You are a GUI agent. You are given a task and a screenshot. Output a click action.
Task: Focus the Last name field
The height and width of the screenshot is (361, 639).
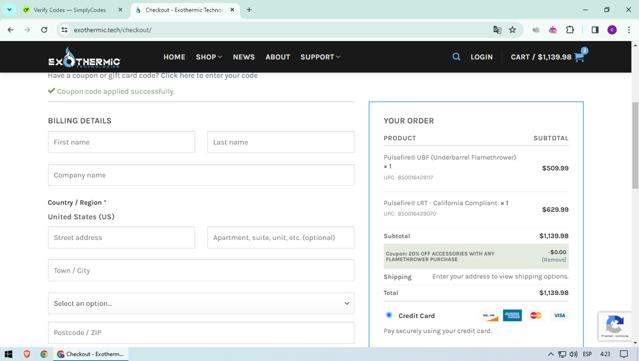280,142
